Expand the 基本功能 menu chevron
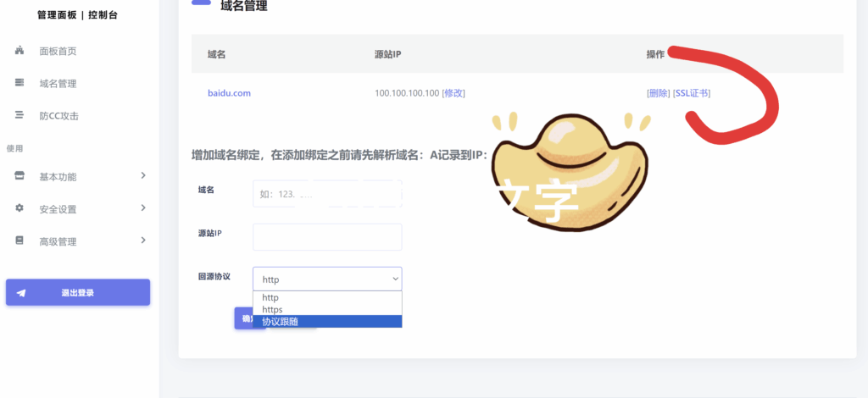The height and width of the screenshot is (398, 868). 142,176
